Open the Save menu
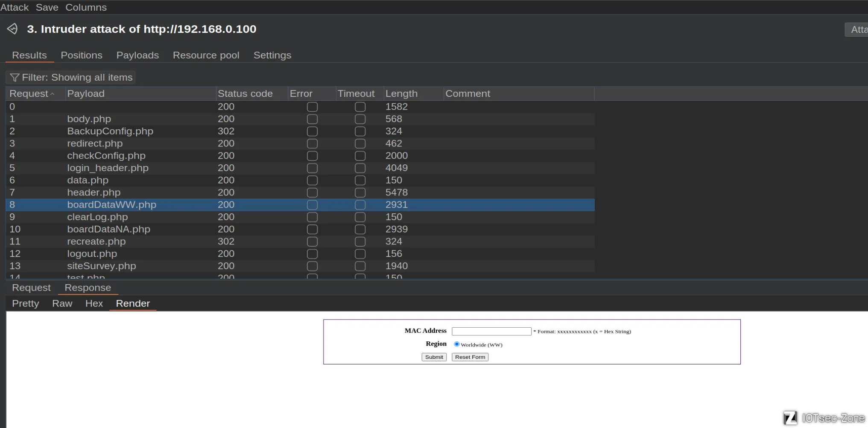Screen dimensions: 868x428 (x=47, y=7)
